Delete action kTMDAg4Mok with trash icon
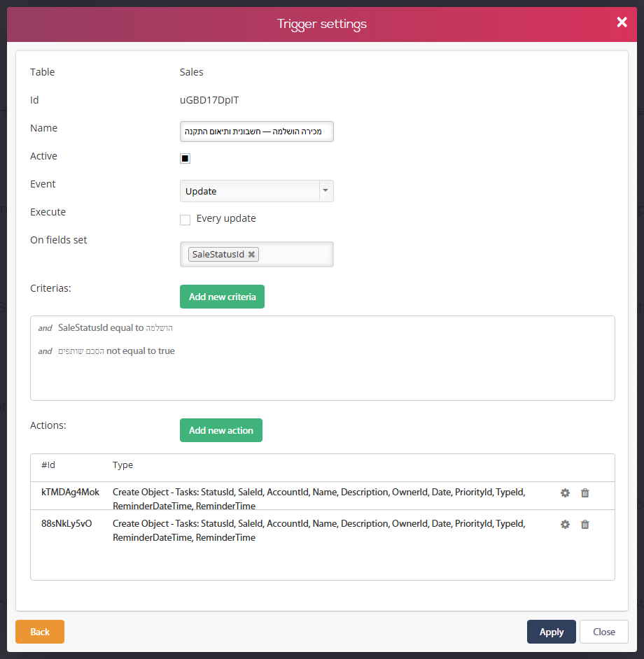 pos(584,493)
